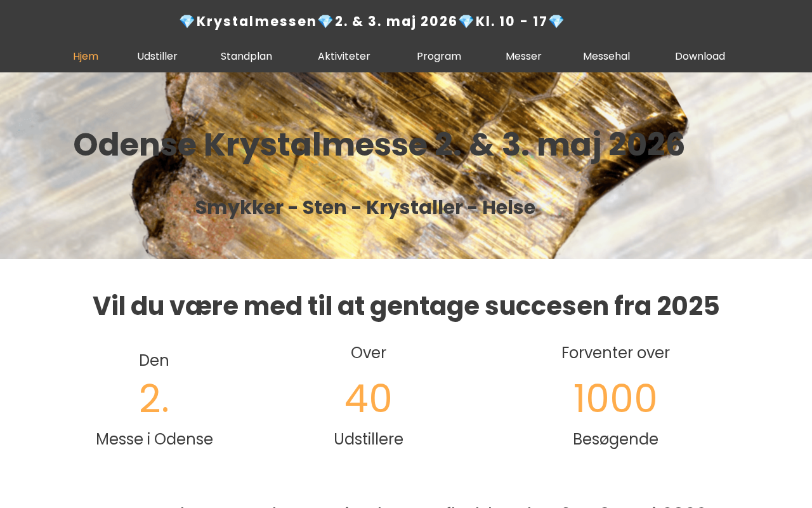Click the Odense Krystalmesse hero heading
This screenshot has width=812, height=508.
[x=379, y=145]
